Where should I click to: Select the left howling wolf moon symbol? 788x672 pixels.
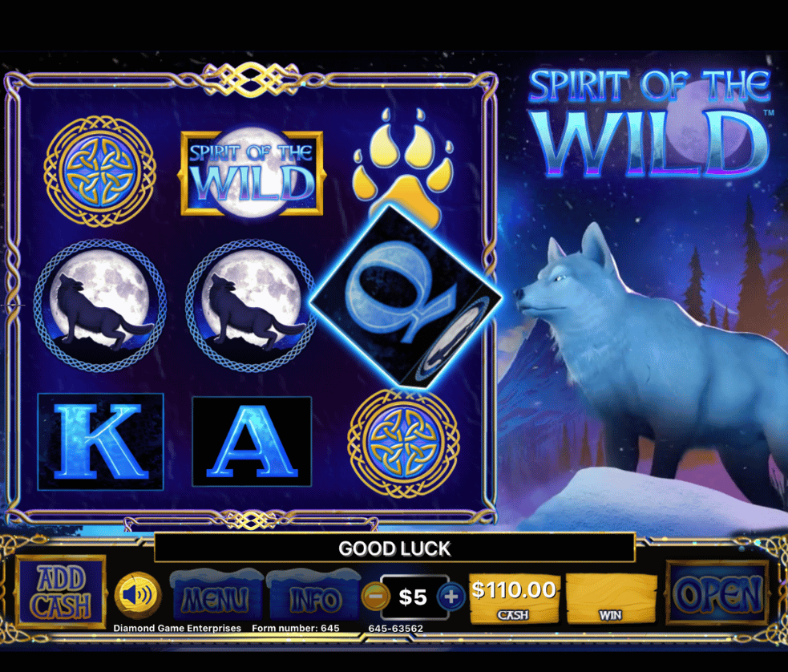[x=100, y=306]
